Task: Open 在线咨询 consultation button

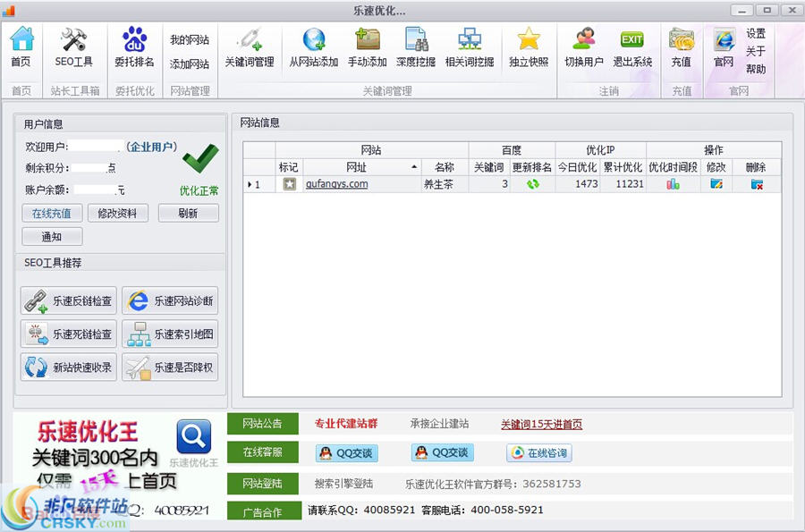Action: point(539,453)
